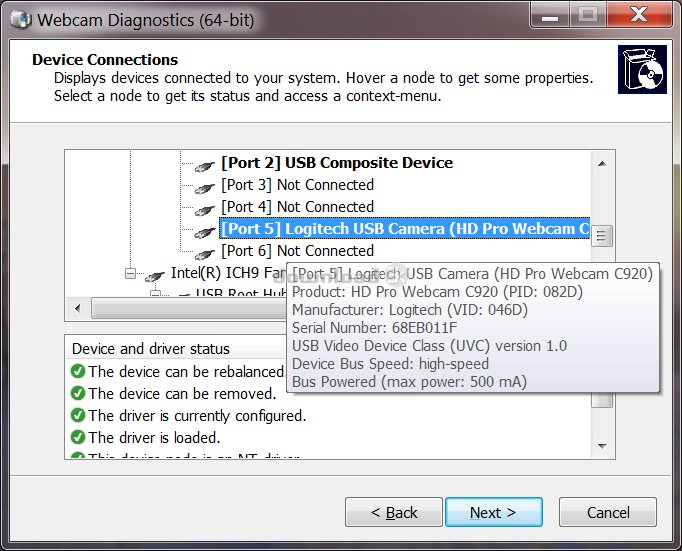Minimize the Webcam Diagnostics window

pyautogui.click(x=550, y=16)
